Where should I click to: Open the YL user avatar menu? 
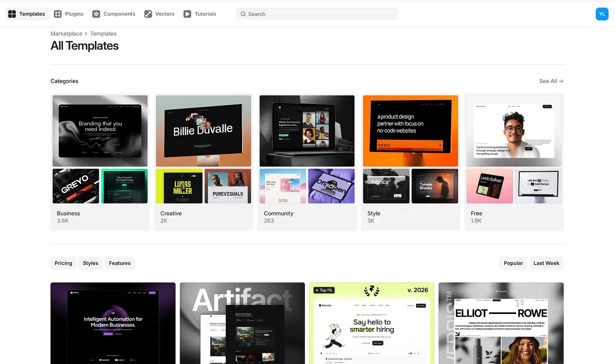pos(602,14)
